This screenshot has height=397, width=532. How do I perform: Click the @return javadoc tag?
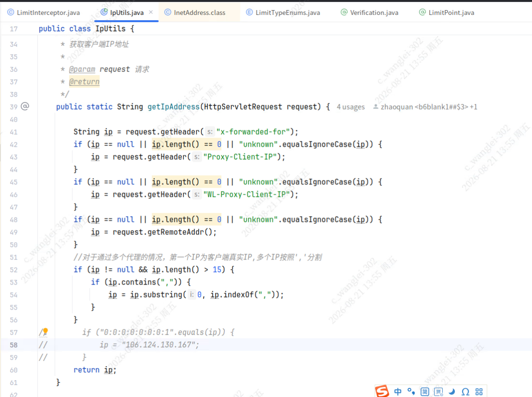point(84,82)
